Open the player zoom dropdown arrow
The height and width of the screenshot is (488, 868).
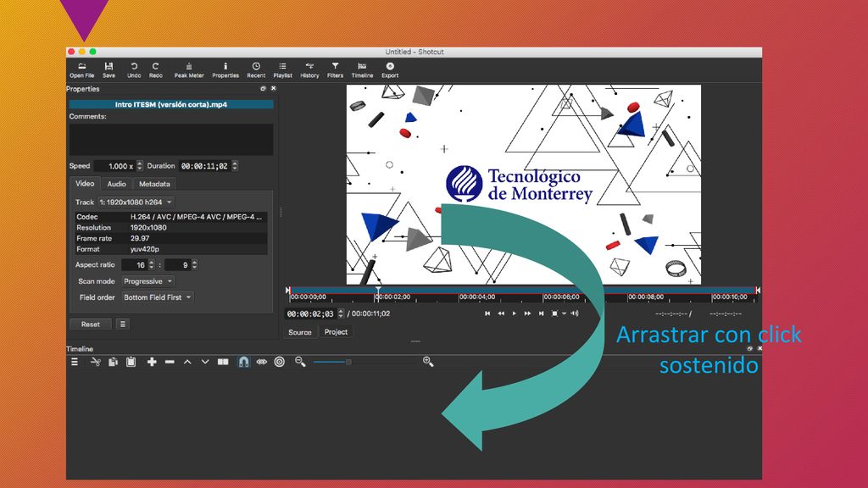tap(564, 313)
